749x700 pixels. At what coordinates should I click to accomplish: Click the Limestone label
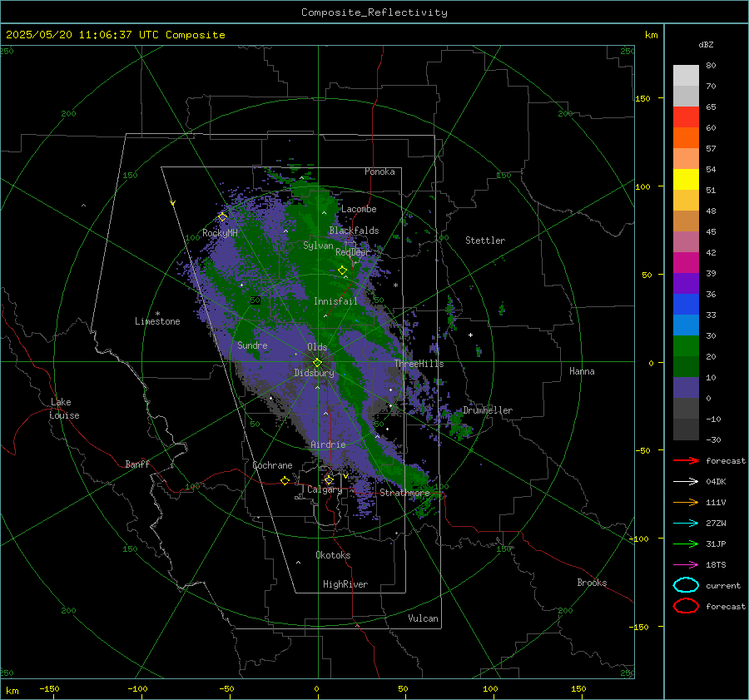pos(157,321)
